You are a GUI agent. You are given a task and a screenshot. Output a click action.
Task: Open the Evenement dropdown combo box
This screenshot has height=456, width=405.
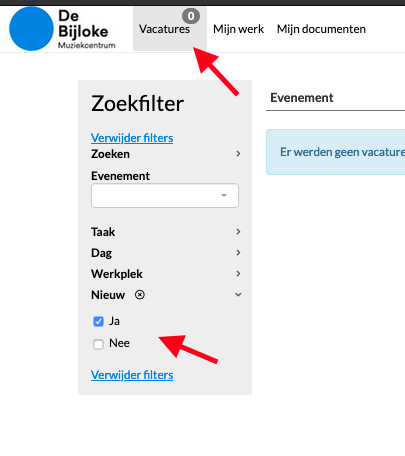pyautogui.click(x=165, y=195)
